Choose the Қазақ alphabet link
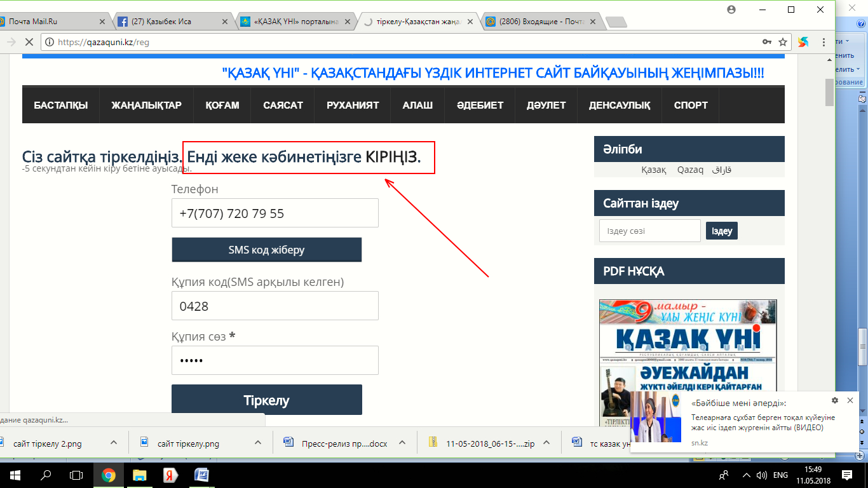The height and width of the screenshot is (488, 868). pyautogui.click(x=654, y=170)
